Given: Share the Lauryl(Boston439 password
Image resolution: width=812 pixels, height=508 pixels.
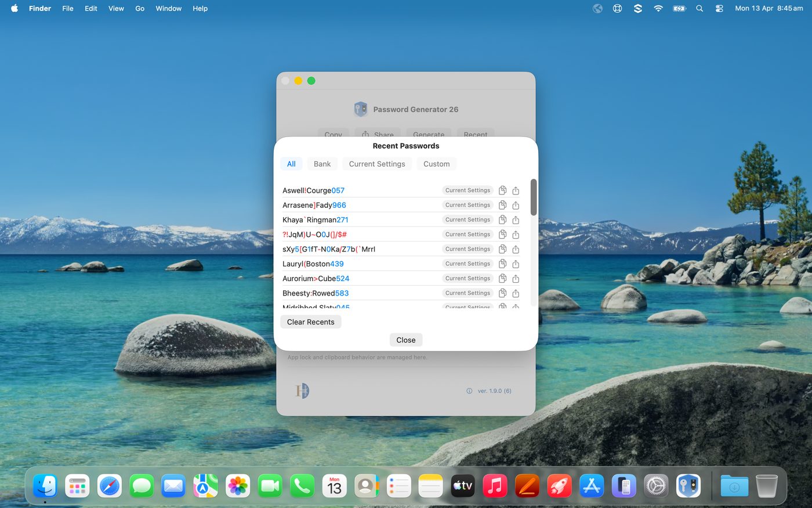Looking at the screenshot, I should [516, 264].
